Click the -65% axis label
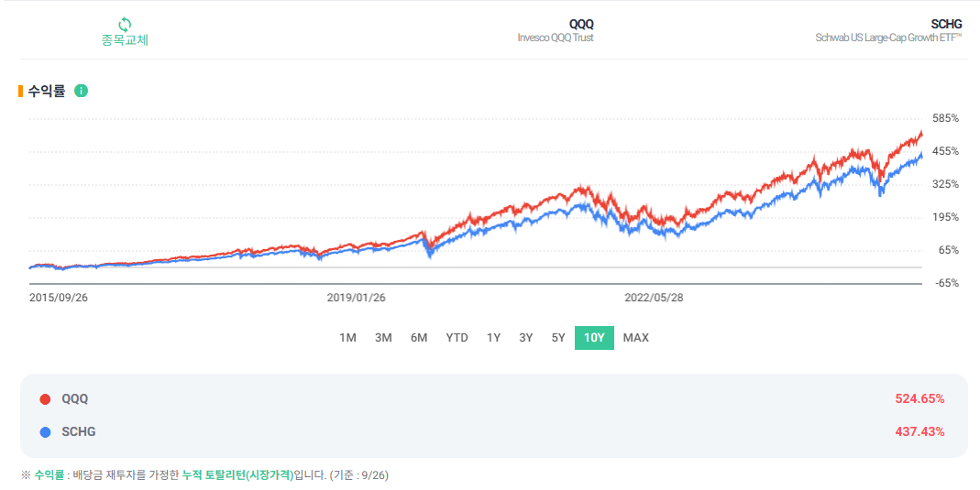This screenshot has height=490, width=980. pyautogui.click(x=946, y=283)
